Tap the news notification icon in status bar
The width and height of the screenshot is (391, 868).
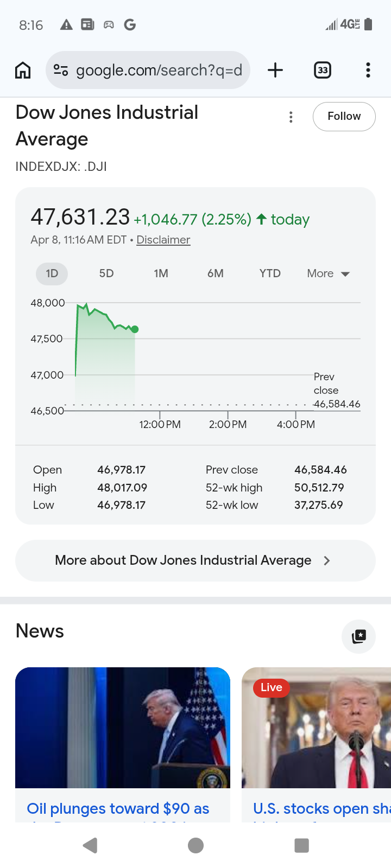pos(87,24)
